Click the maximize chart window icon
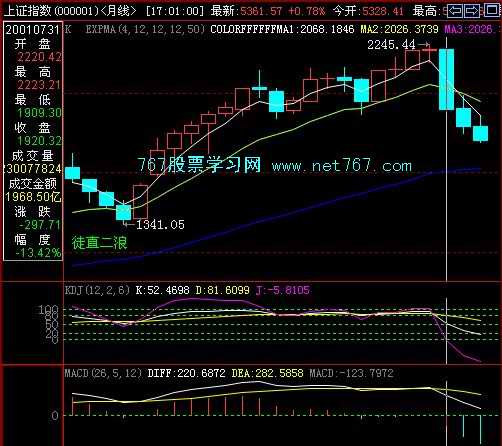 tap(492, 10)
